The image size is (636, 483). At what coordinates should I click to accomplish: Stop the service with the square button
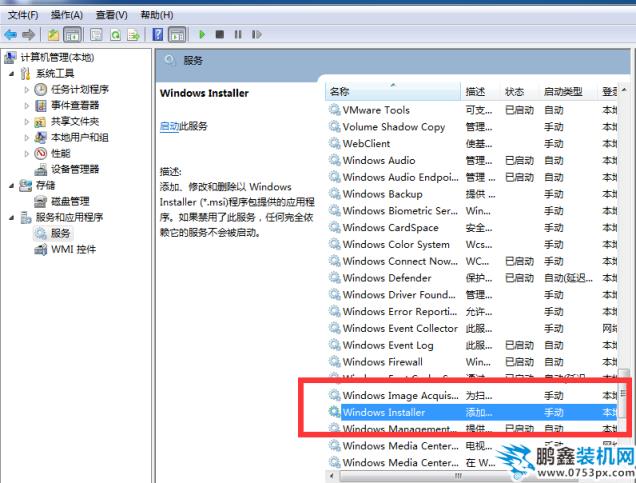pyautogui.click(x=220, y=34)
